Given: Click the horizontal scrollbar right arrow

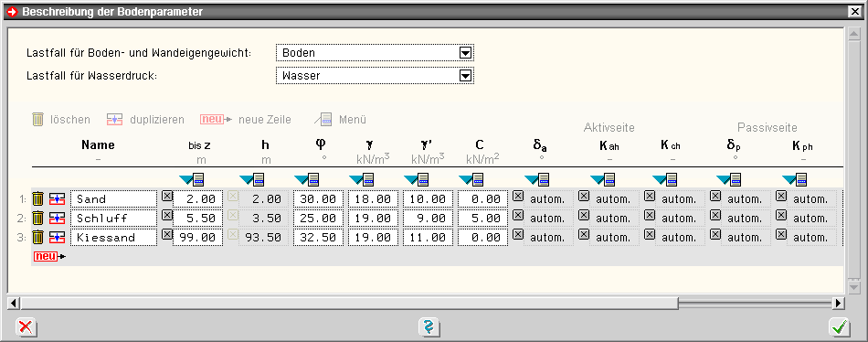Looking at the screenshot, I should pyautogui.click(x=839, y=304).
